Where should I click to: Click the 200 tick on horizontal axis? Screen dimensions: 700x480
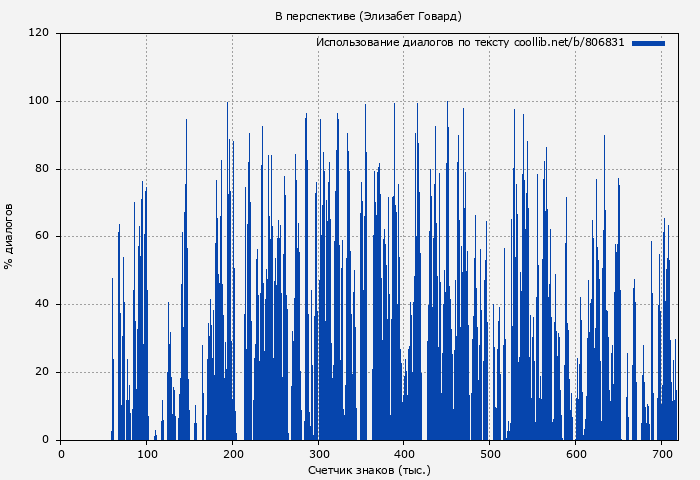[x=233, y=454]
